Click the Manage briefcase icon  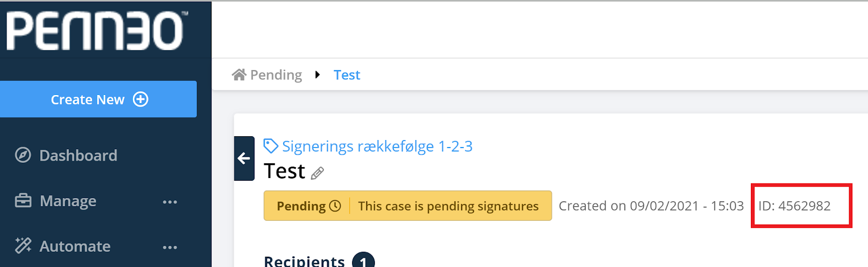pyautogui.click(x=23, y=201)
